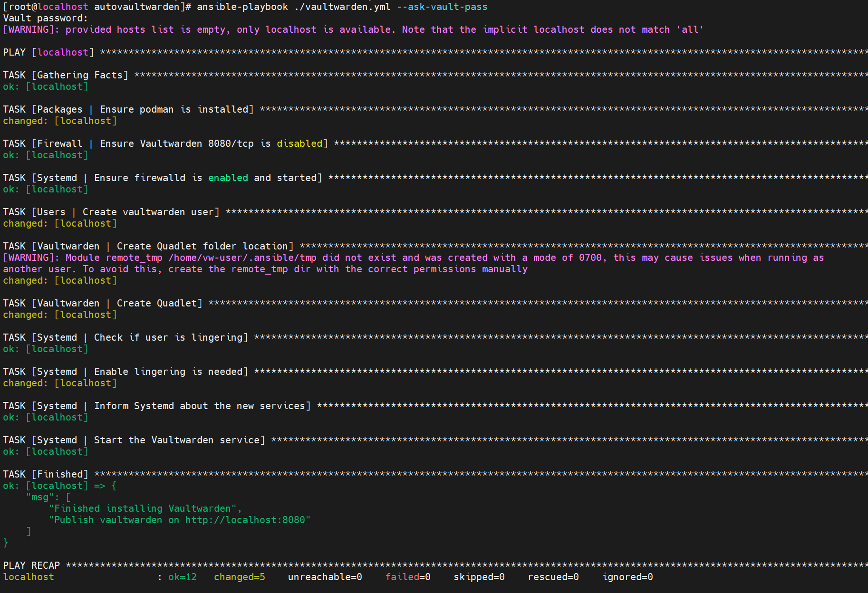Screen dimensions: 868x593
Task: Click 'ok: [localhost]' under Gathering Facts
Action: click(46, 86)
